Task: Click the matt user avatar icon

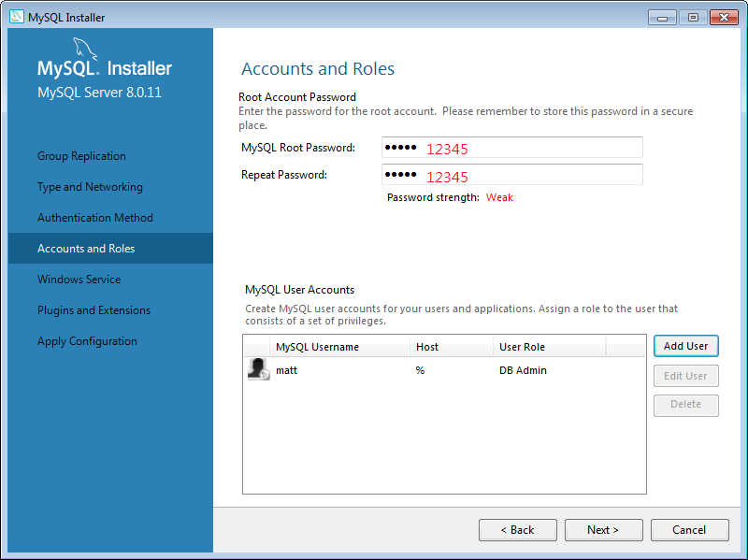Action: [258, 369]
